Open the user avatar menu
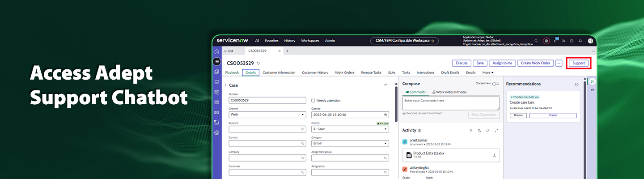 click(590, 41)
